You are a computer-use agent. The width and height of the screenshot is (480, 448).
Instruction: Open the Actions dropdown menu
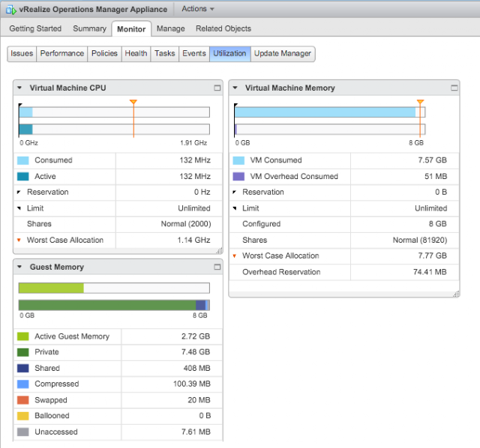[198, 9]
